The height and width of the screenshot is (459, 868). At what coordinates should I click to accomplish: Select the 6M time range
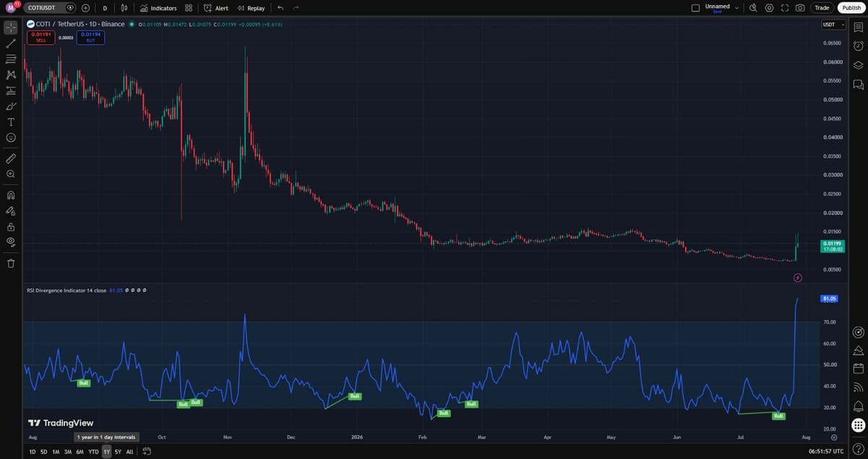point(80,452)
